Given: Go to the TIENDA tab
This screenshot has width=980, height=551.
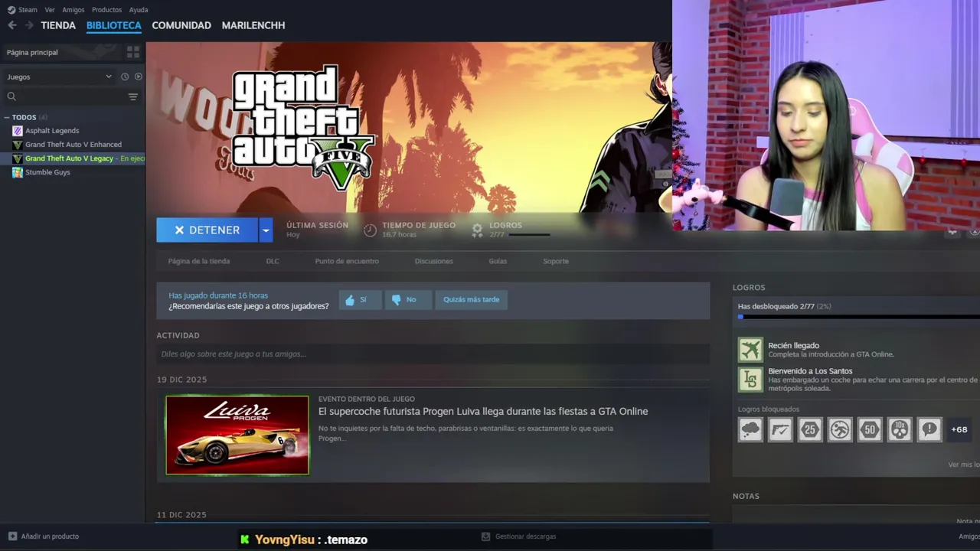Looking at the screenshot, I should [58, 25].
